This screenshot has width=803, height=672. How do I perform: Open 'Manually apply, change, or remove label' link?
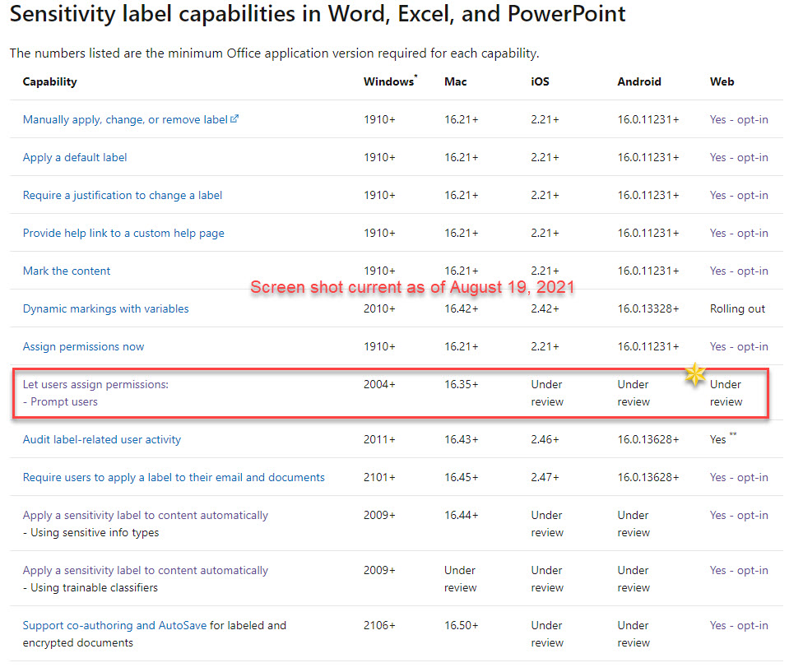click(125, 120)
